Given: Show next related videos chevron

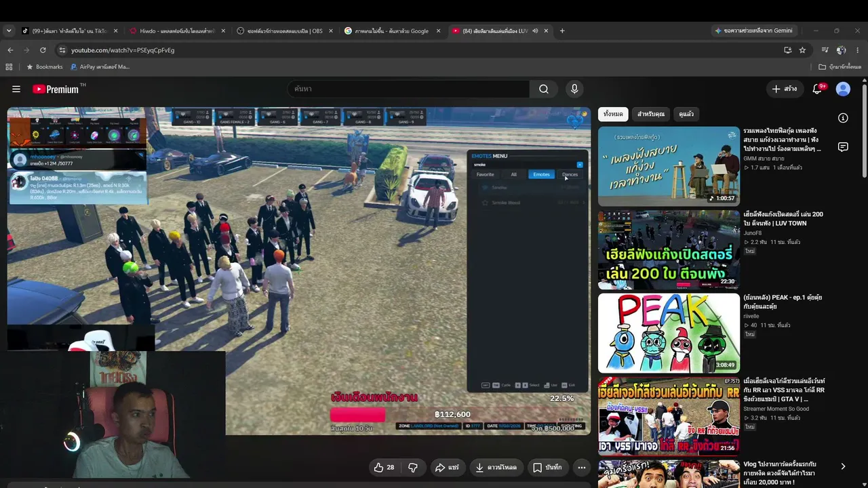Looking at the screenshot, I should [843, 466].
